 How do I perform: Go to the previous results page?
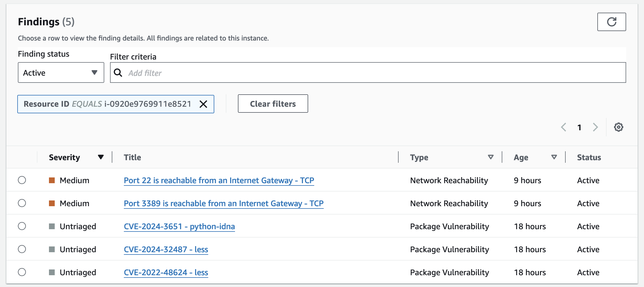[564, 127]
